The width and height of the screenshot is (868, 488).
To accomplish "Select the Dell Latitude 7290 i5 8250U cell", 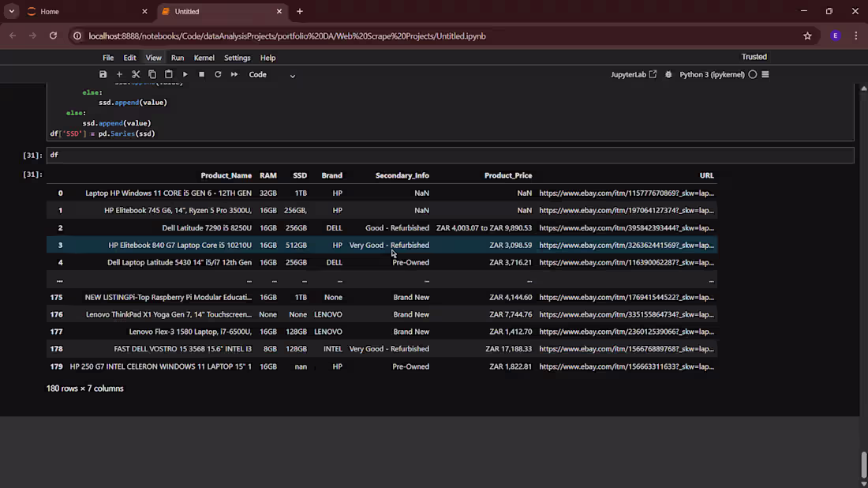I will click(207, 227).
